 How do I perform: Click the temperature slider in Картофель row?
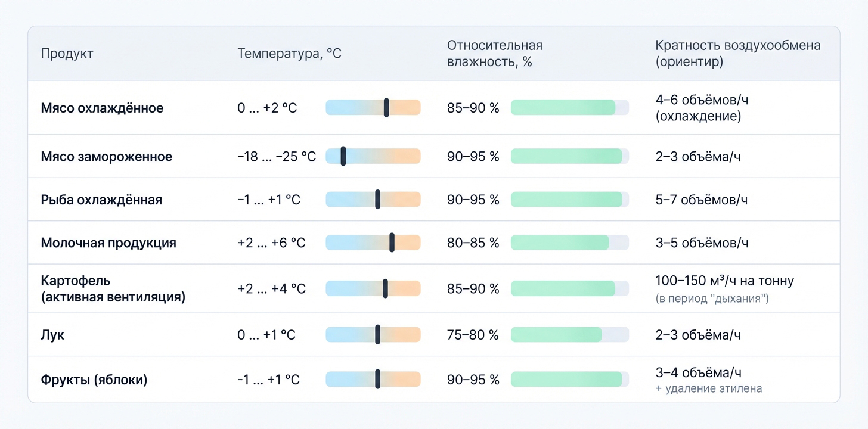[373, 288]
